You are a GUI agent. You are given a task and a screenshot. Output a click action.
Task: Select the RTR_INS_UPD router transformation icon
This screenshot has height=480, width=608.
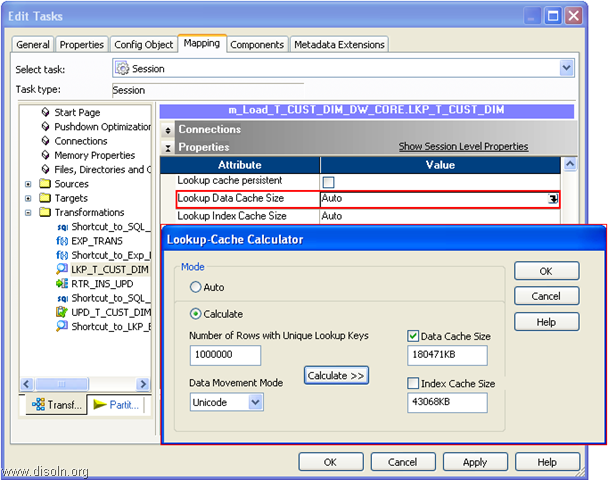(x=62, y=284)
